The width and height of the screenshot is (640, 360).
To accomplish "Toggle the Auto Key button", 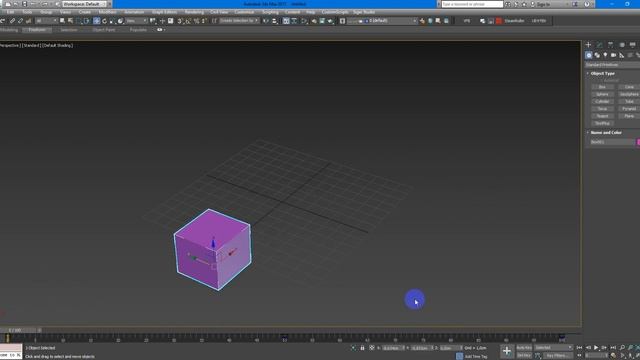I will [x=524, y=348].
